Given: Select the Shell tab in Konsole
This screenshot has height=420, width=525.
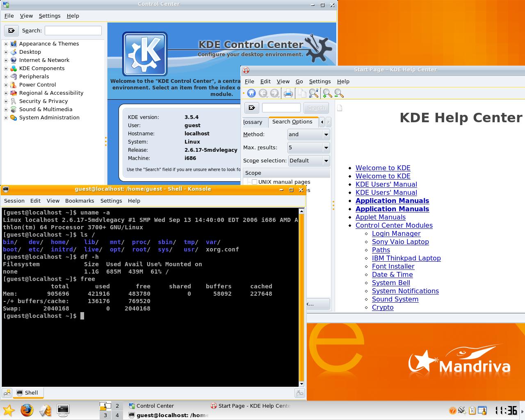Looking at the screenshot, I should tap(27, 393).
